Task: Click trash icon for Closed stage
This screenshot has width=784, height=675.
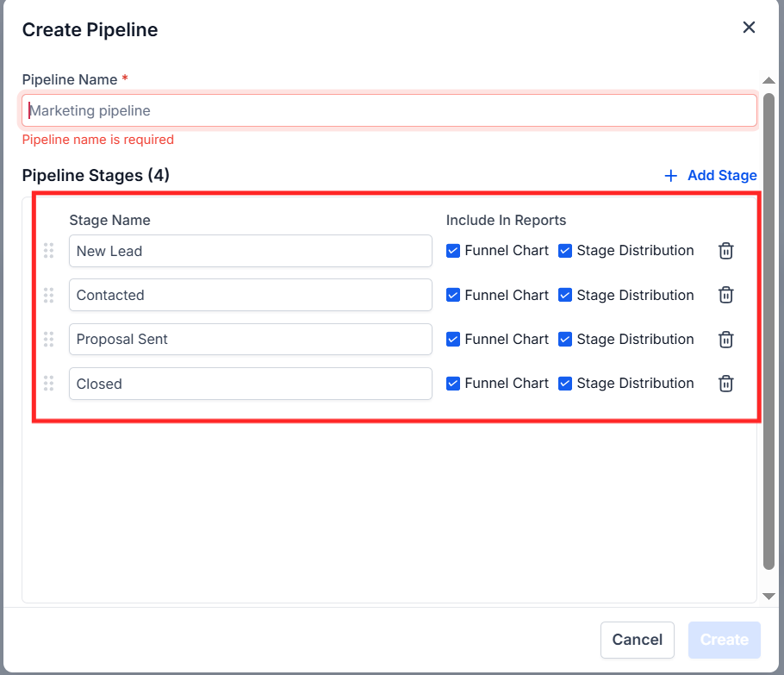Action: (726, 384)
